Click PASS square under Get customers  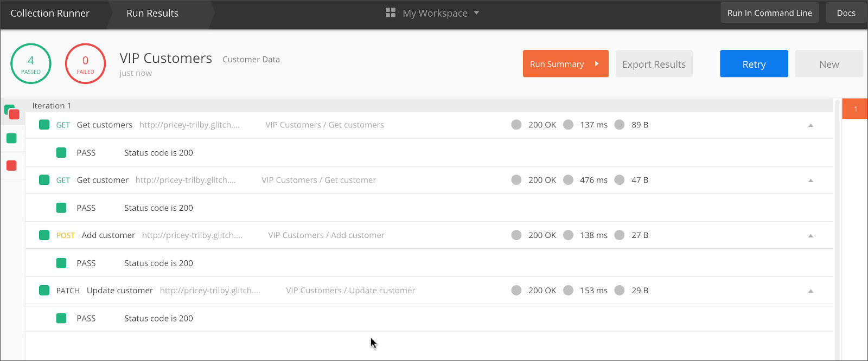[x=61, y=153]
